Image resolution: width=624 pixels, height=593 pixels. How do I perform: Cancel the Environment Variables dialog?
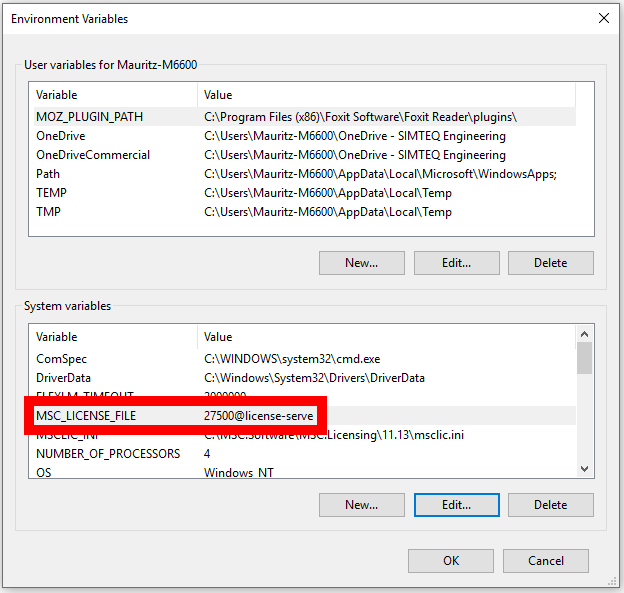(546, 561)
